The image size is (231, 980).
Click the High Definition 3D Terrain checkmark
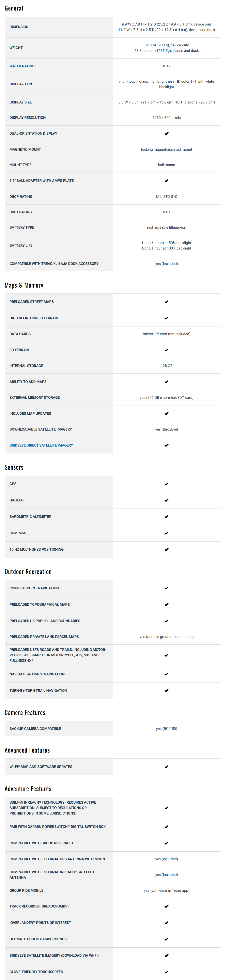click(x=166, y=318)
